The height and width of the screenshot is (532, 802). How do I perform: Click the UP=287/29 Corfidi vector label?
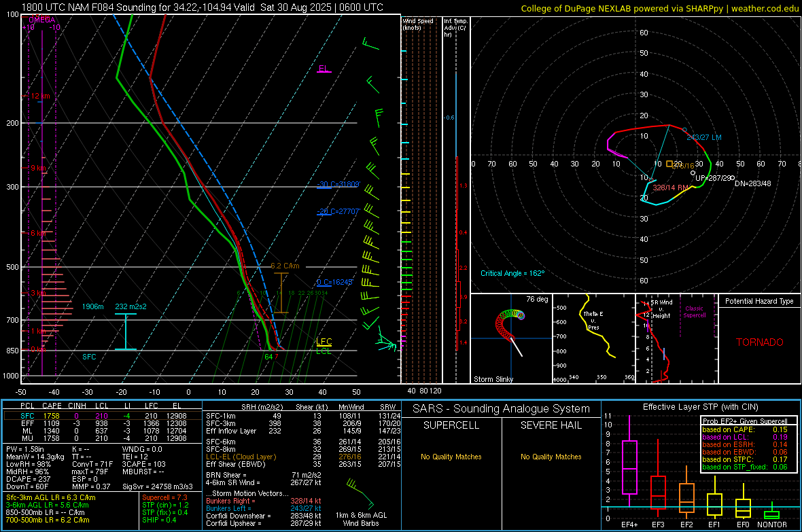point(713,178)
